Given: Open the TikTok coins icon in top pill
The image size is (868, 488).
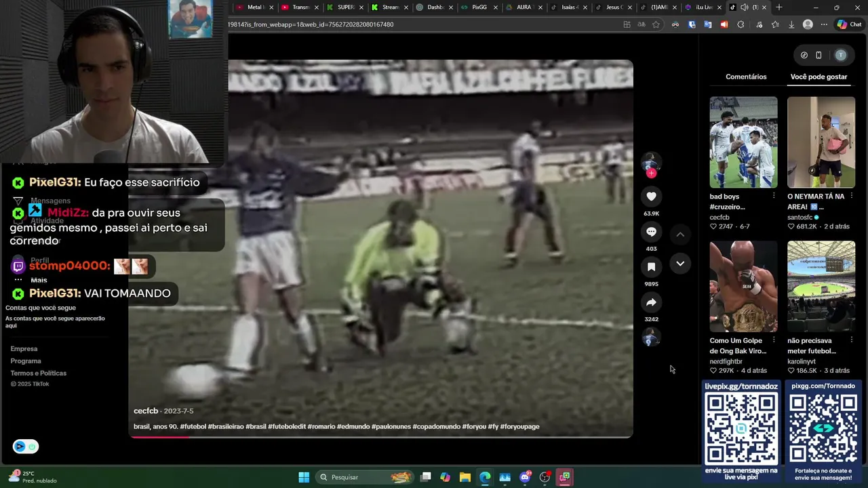Looking at the screenshot, I should (804, 55).
